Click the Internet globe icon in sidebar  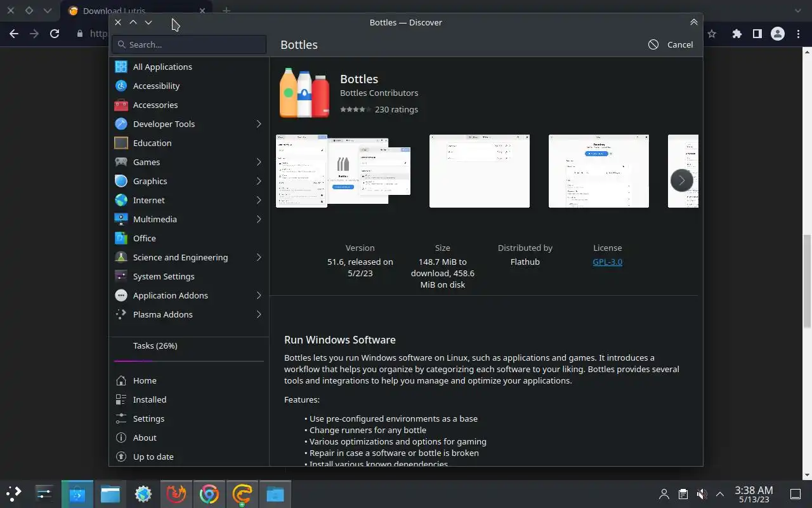point(121,200)
